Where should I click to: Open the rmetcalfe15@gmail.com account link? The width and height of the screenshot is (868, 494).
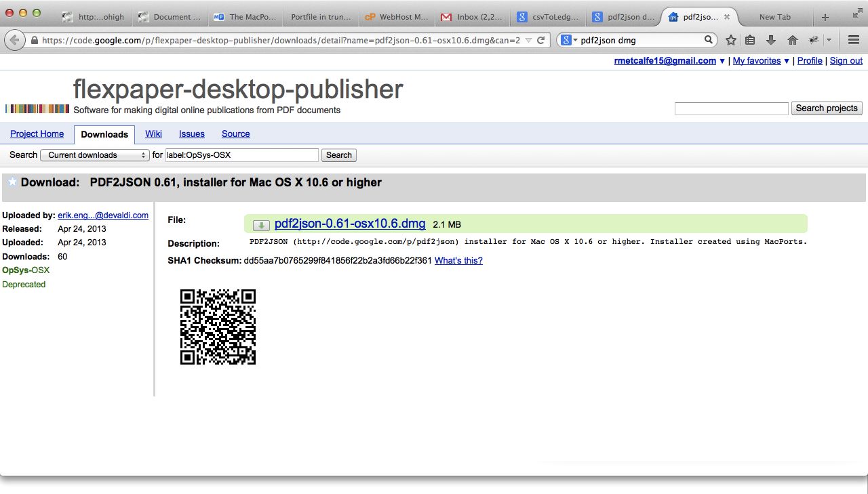(x=665, y=60)
